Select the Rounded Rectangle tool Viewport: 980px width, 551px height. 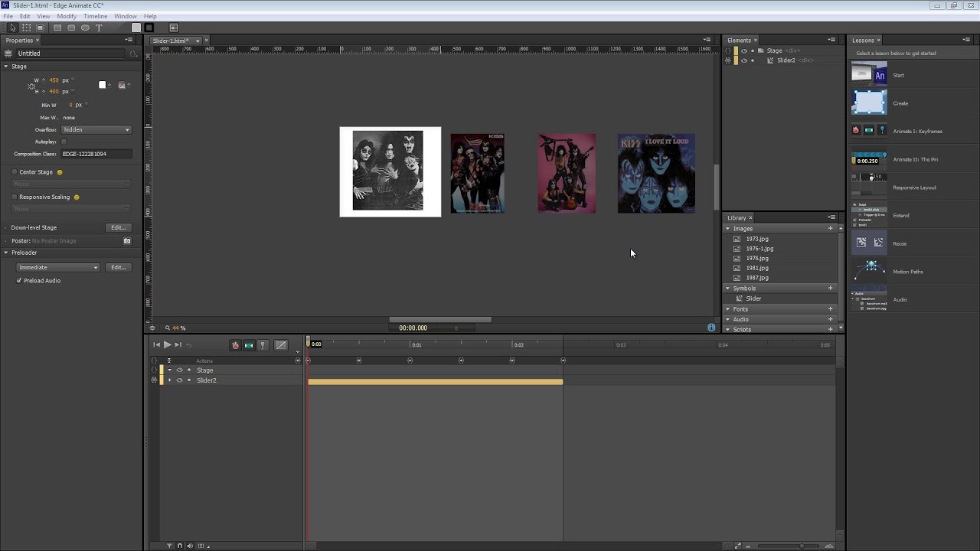(x=71, y=28)
